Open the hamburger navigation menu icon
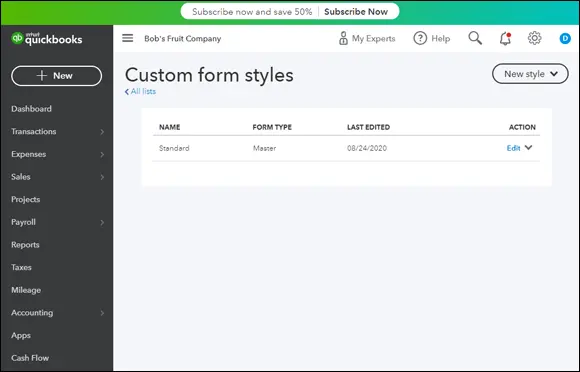 pos(128,38)
